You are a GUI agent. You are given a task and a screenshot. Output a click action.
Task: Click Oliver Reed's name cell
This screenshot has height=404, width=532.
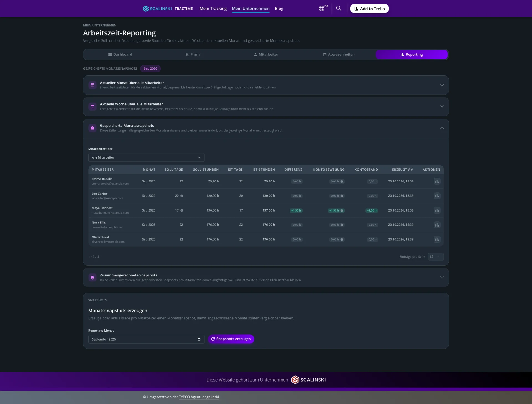tap(100, 237)
